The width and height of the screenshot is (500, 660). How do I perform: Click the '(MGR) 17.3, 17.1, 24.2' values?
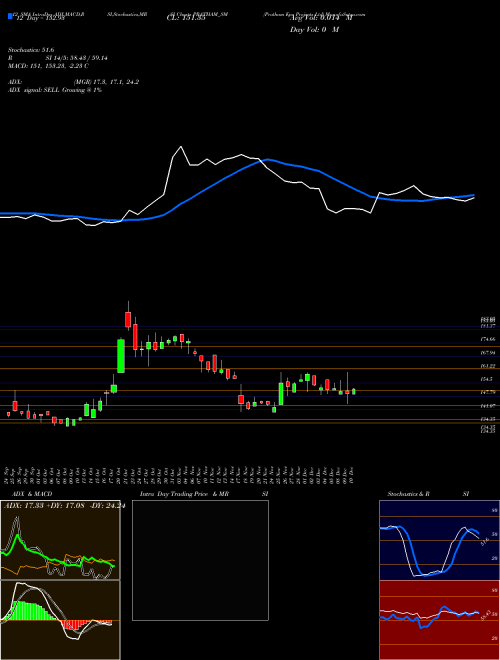(106, 82)
